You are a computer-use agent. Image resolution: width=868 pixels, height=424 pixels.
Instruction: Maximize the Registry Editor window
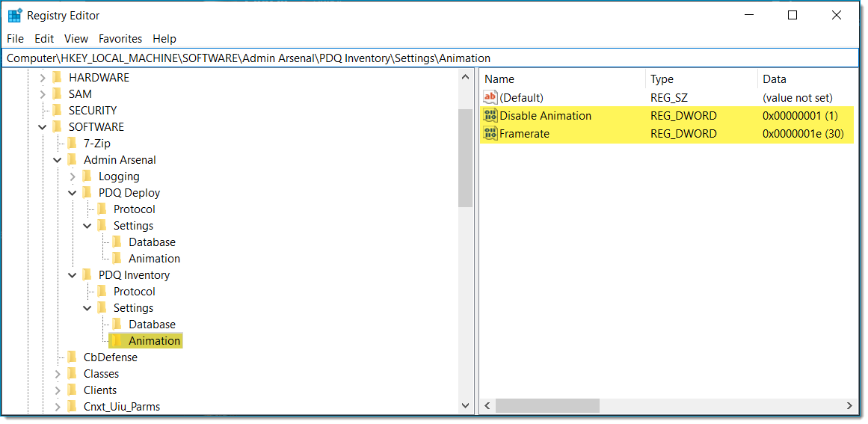point(792,16)
